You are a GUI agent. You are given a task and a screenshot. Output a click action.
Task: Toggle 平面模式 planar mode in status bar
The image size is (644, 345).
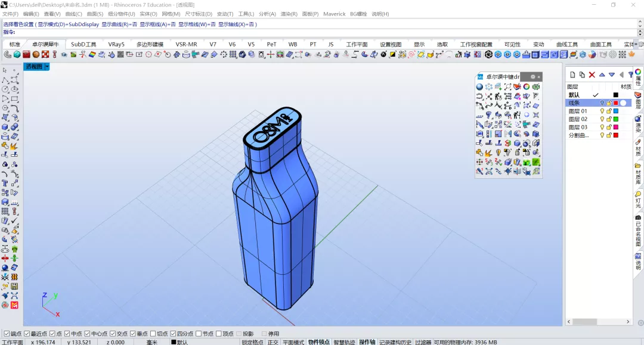click(x=293, y=342)
